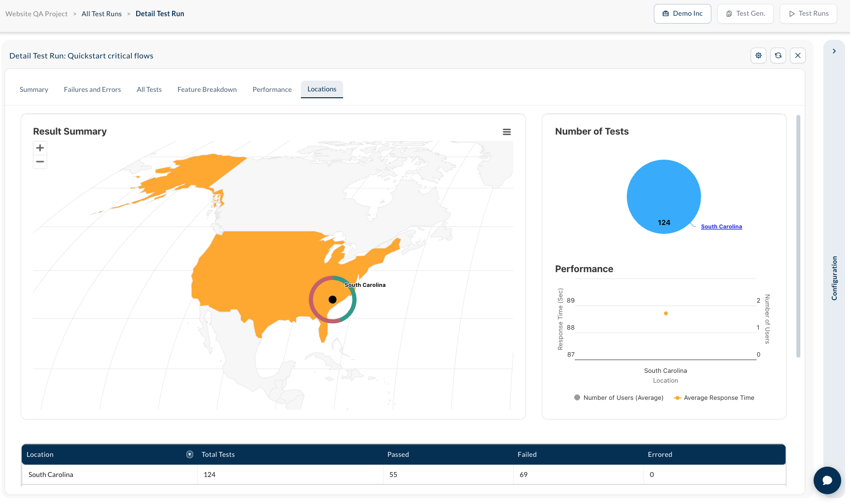Switch to the Summary tab
The width and height of the screenshot is (850, 504).
tap(34, 89)
